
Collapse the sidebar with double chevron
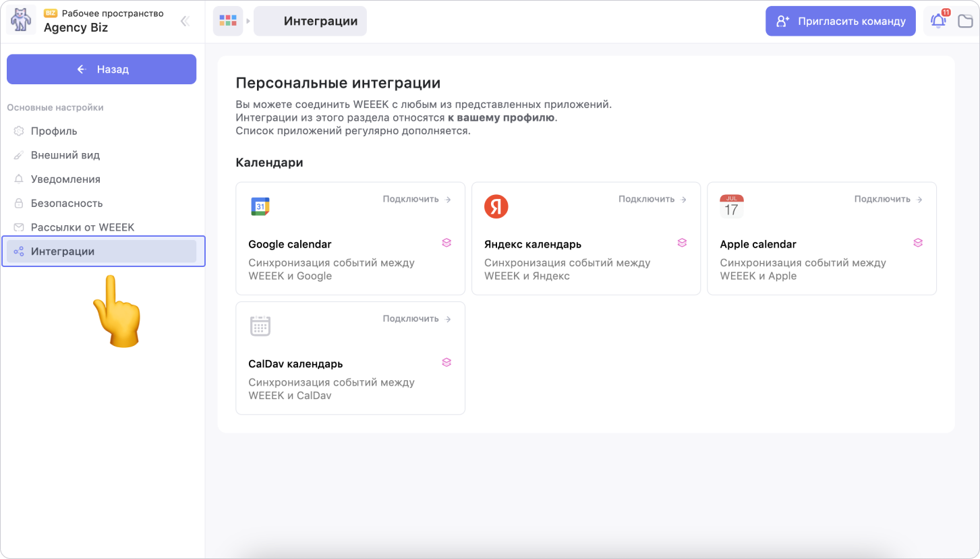pyautogui.click(x=185, y=22)
